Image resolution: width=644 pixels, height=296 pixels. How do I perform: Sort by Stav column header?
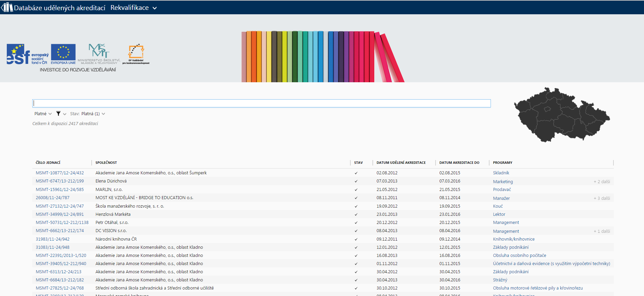358,162
